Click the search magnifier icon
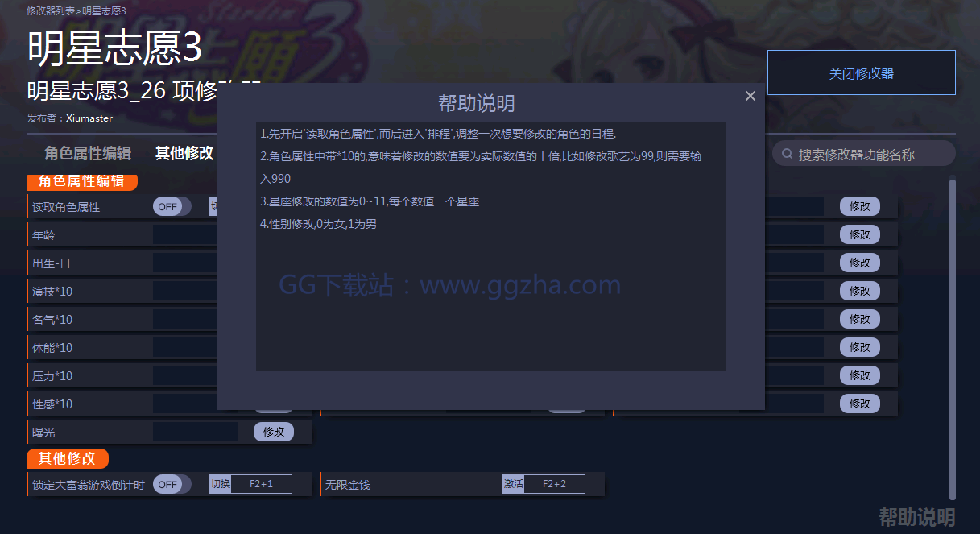This screenshot has height=534, width=980. pyautogui.click(x=788, y=154)
